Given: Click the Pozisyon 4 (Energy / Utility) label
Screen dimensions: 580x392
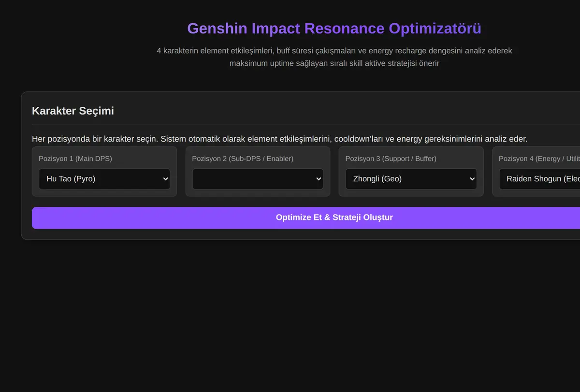Looking at the screenshot, I should tap(539, 159).
